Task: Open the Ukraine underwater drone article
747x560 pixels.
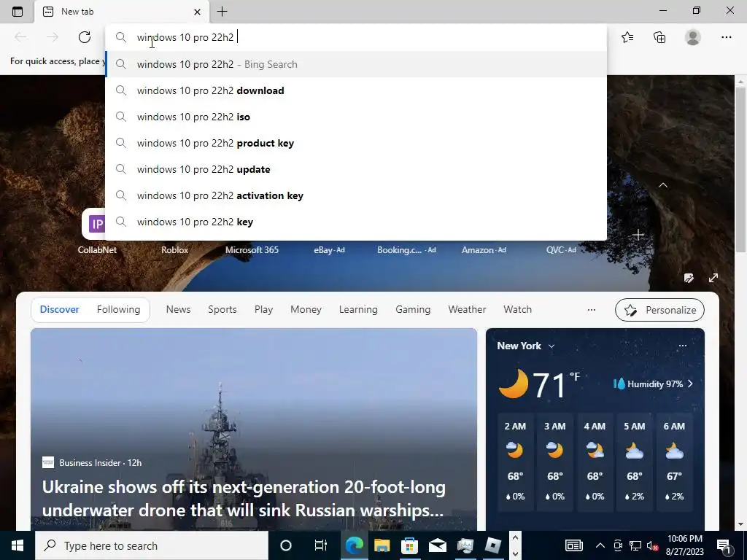Action: 244,499
